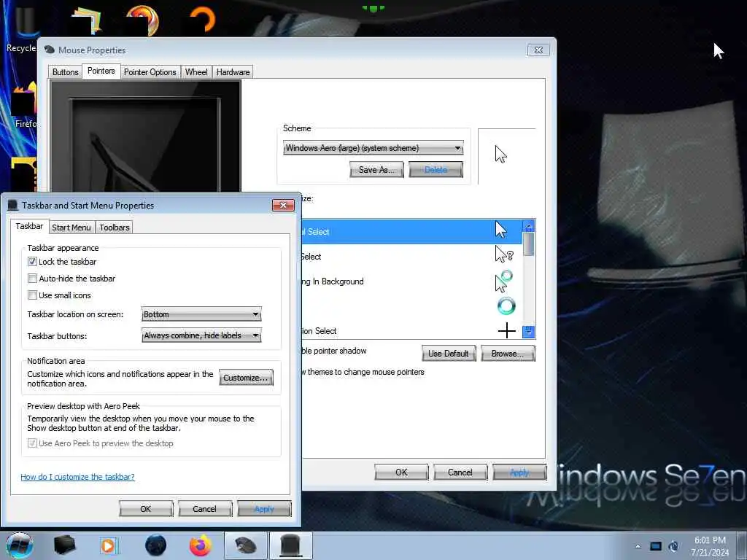Toggle Lock the taskbar checkbox
Viewport: 747px width, 560px height.
32,262
